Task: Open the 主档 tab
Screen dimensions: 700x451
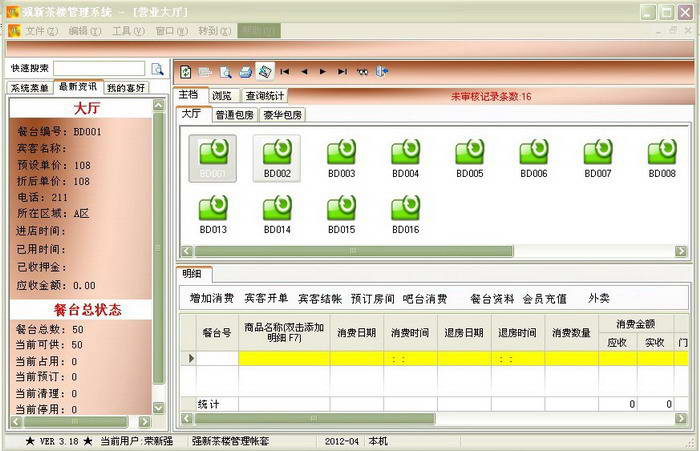Action: coord(189,95)
